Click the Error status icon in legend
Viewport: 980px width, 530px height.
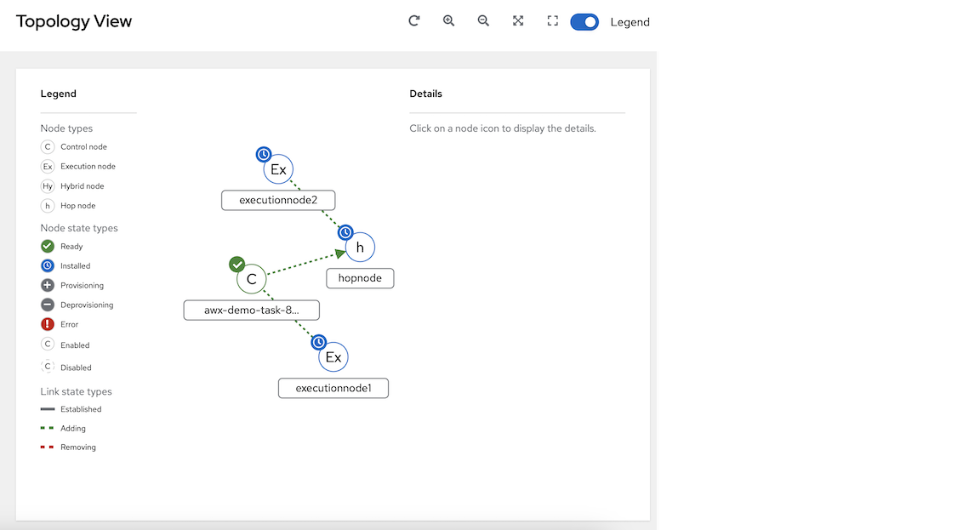[x=48, y=324]
